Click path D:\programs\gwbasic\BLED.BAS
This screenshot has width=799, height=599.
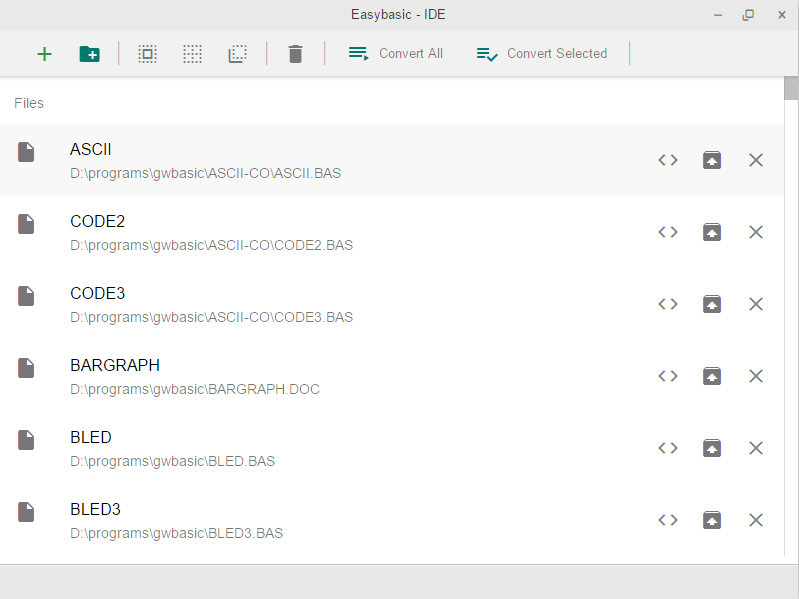pyautogui.click(x=173, y=461)
